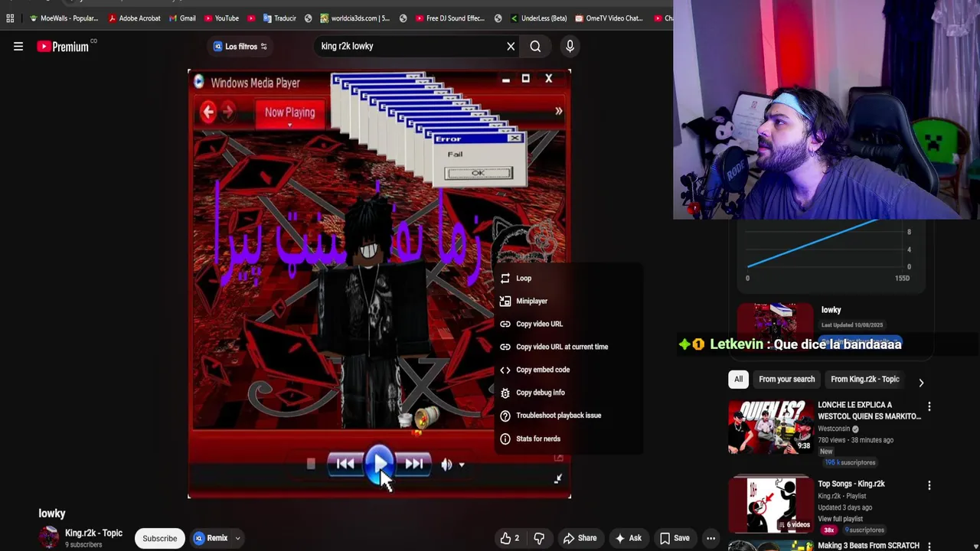Open the UnderLess (Beta) bookmark
Screen dimensions: 980x551
(x=537, y=18)
